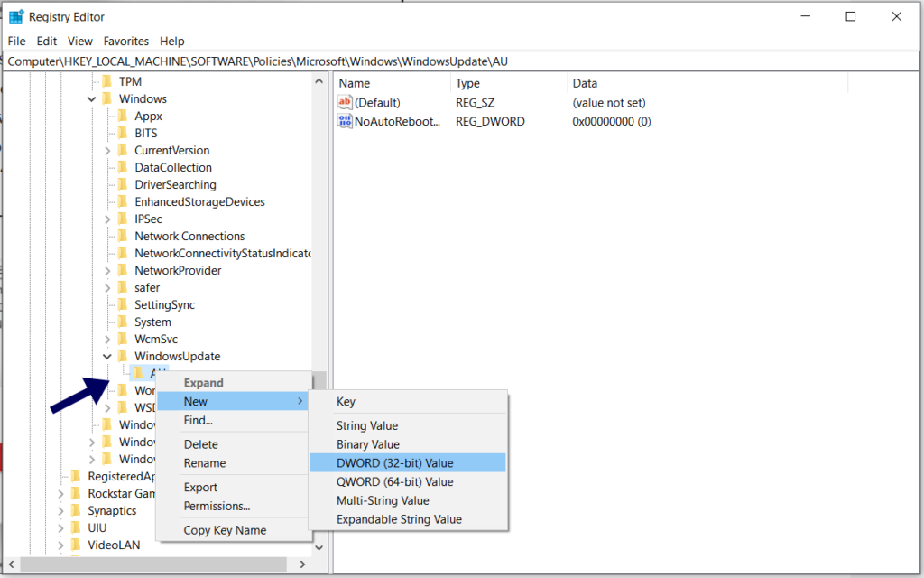Click the Synaptics folder icon
The height and width of the screenshot is (578, 924).
click(x=77, y=510)
